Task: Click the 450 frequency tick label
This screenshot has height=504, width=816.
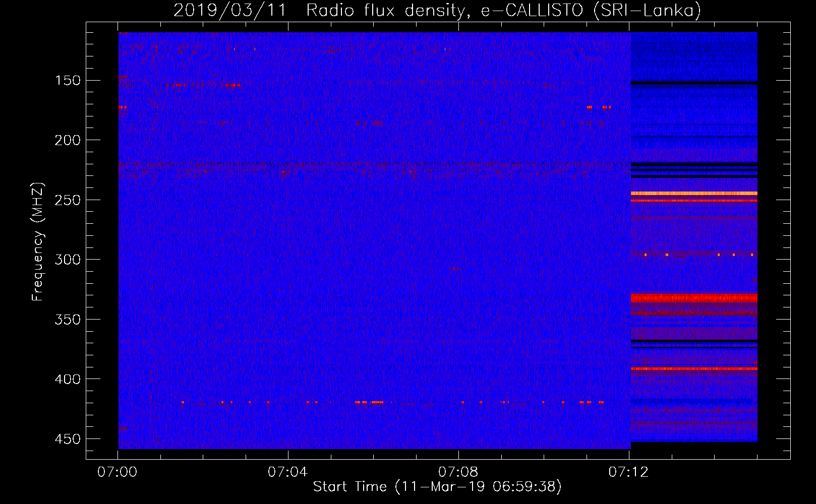Action: click(68, 439)
